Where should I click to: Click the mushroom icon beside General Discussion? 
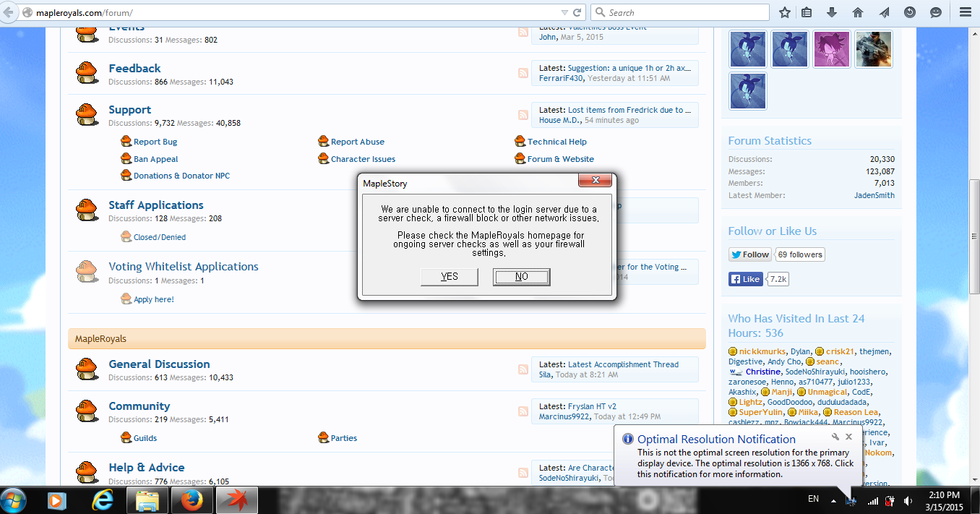point(87,369)
